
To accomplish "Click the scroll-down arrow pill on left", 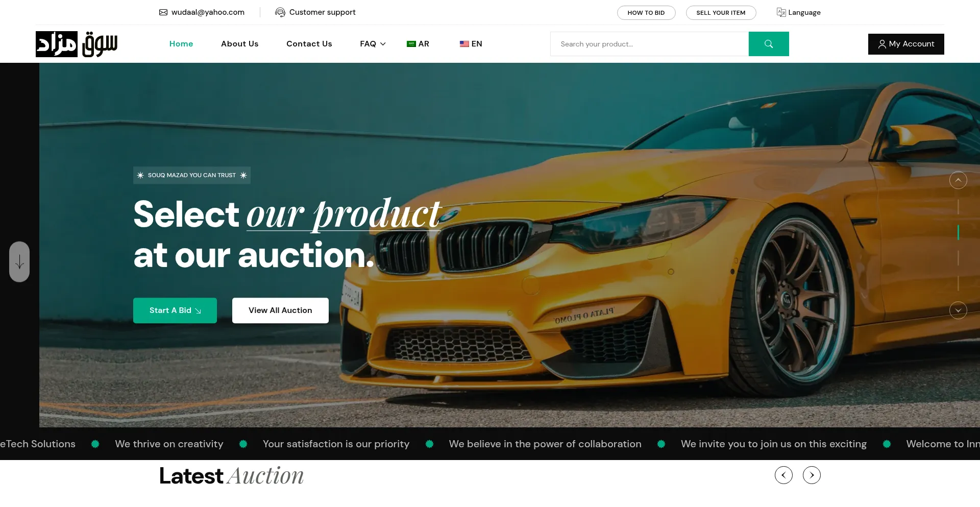I will [x=19, y=261].
